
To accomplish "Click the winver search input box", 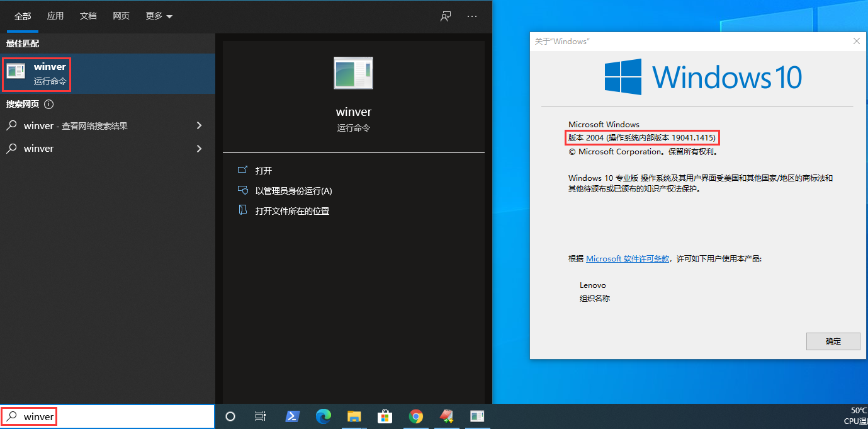I will point(113,416).
